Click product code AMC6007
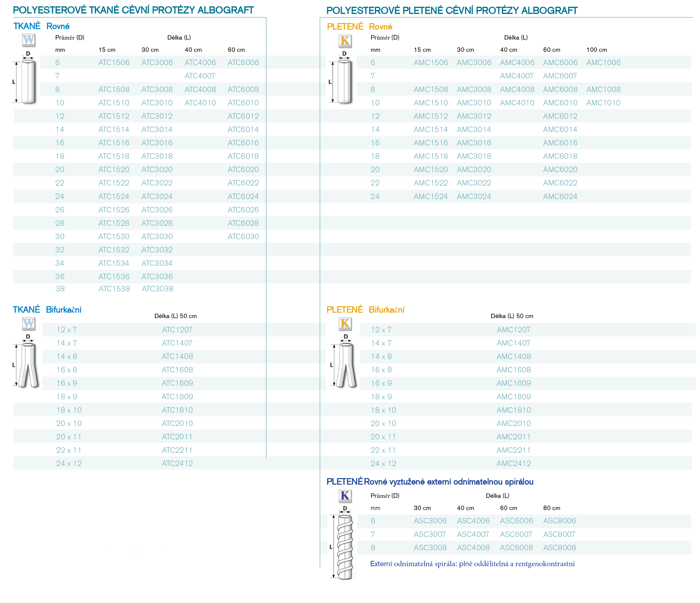This screenshot has height=603, width=700. tap(560, 76)
